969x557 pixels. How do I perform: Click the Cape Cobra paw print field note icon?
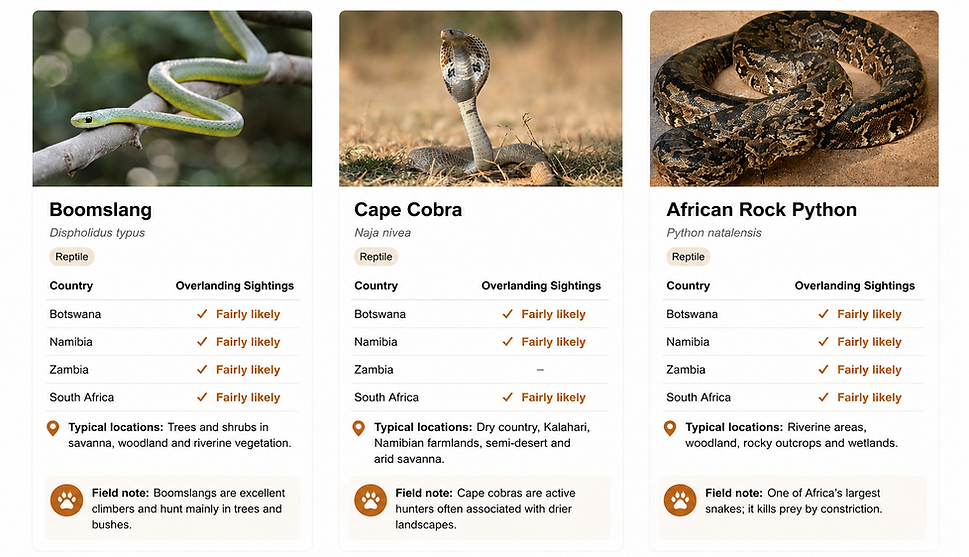click(371, 500)
